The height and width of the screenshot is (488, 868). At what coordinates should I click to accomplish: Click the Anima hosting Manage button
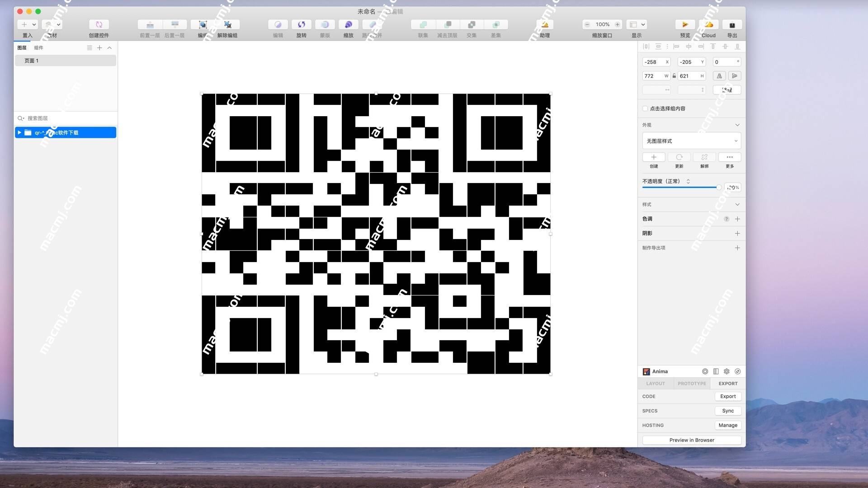pyautogui.click(x=728, y=425)
